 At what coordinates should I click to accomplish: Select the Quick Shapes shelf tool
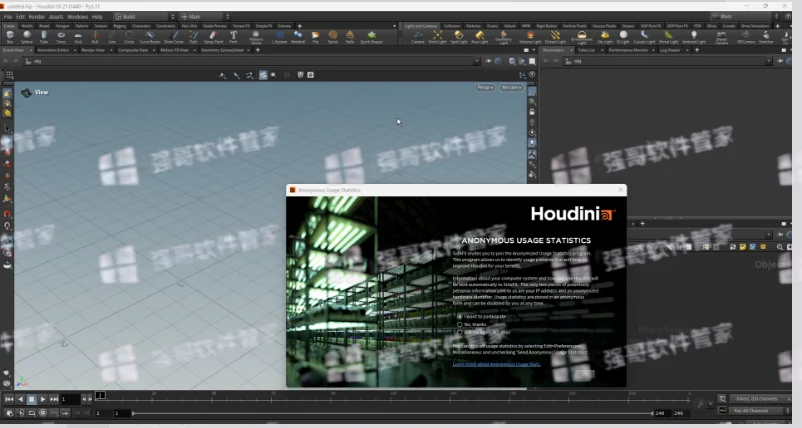coord(371,36)
